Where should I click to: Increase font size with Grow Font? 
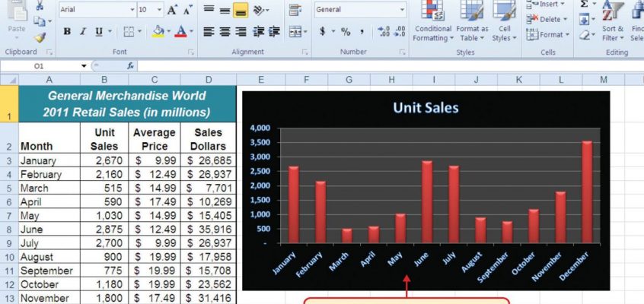[x=172, y=10]
